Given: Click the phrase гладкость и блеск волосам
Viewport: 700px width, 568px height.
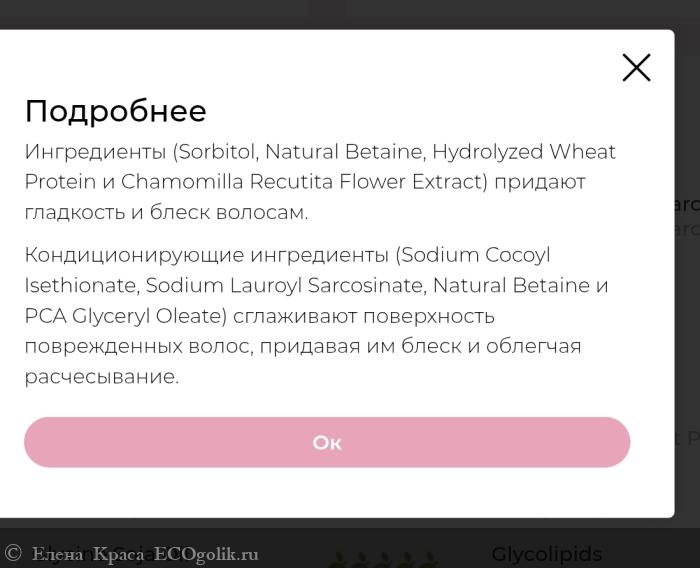Looking at the screenshot, I should (x=166, y=213).
